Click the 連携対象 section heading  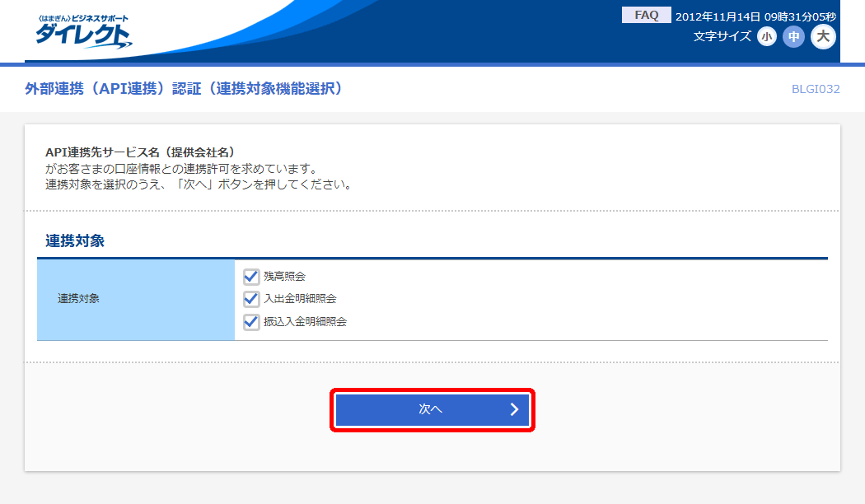click(75, 241)
